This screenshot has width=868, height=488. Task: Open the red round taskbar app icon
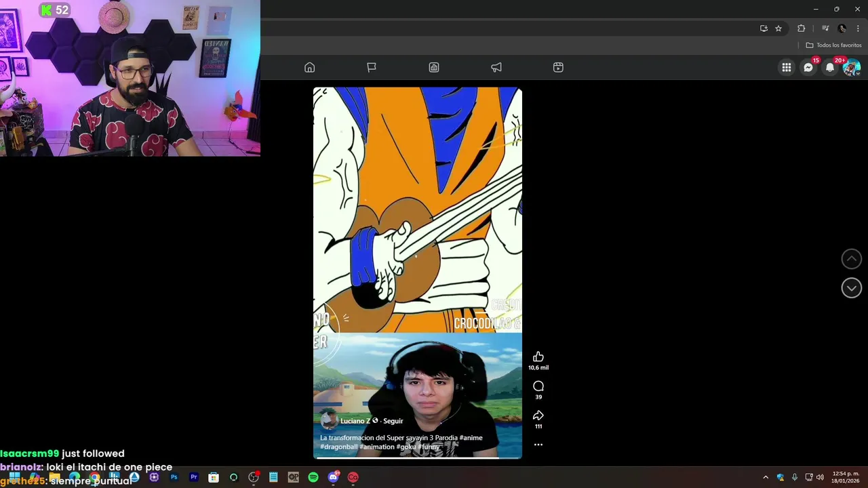pos(353,477)
